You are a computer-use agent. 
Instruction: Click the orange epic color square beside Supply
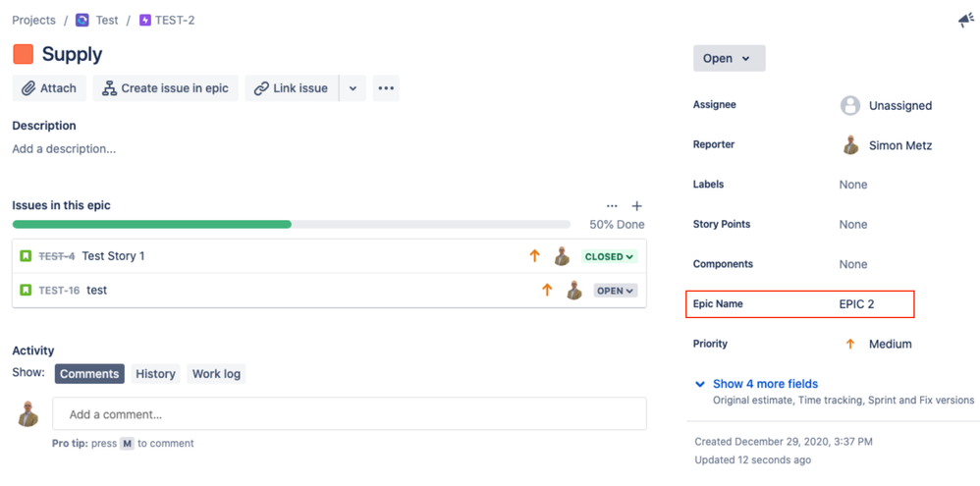24,54
